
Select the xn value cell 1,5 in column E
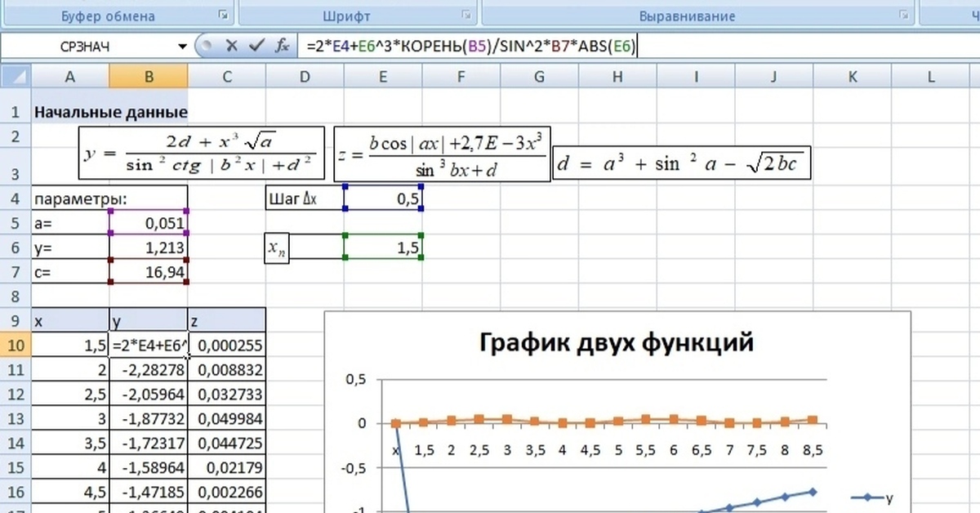click(383, 248)
